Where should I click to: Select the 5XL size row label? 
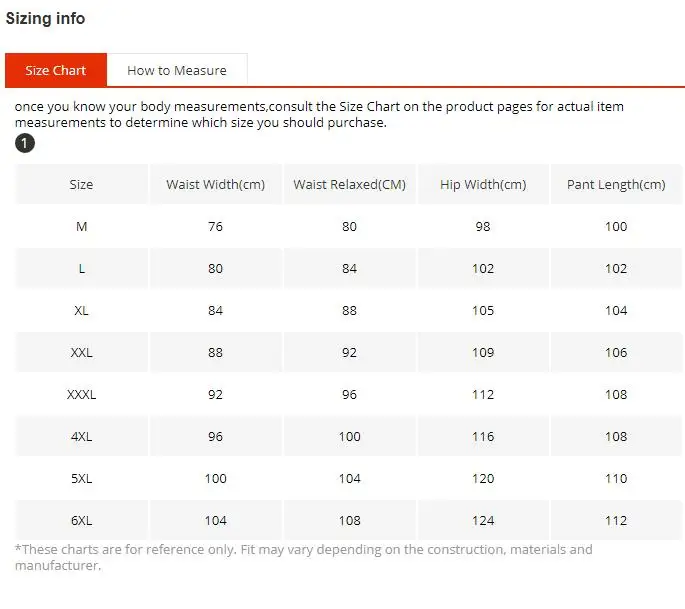tap(81, 478)
